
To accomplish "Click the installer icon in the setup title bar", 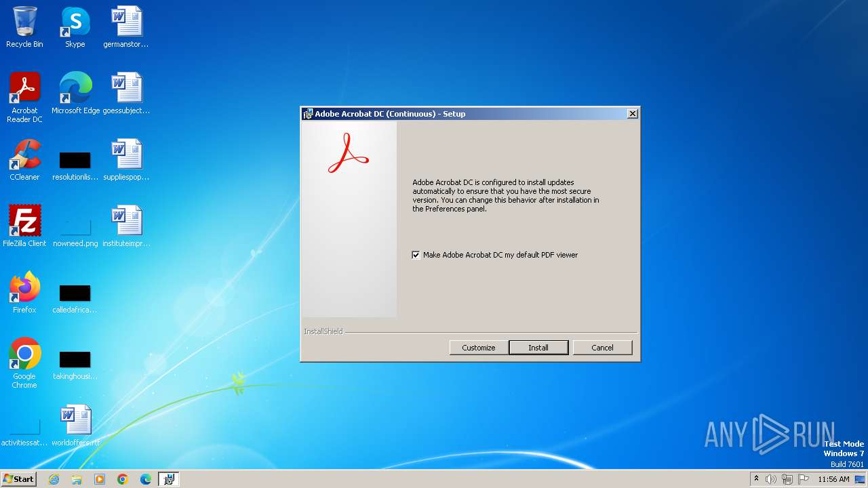I will 309,114.
